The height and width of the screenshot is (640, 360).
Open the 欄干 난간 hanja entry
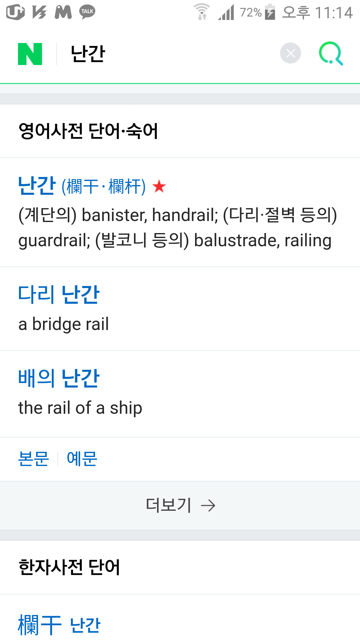pyautogui.click(x=59, y=625)
